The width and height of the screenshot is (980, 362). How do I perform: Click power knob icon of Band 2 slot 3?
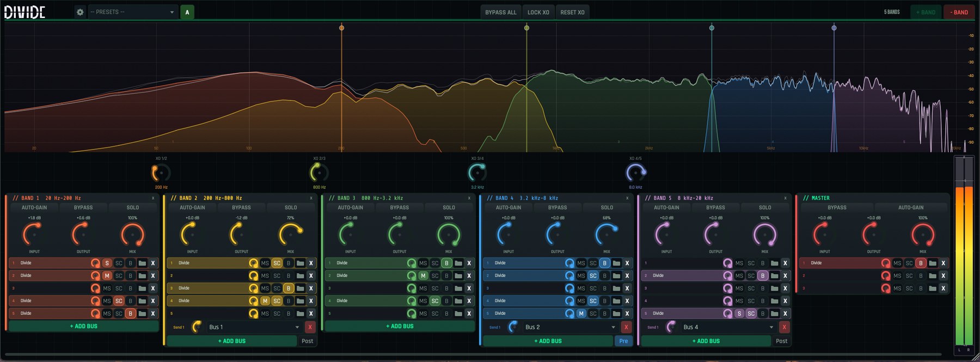point(253,289)
